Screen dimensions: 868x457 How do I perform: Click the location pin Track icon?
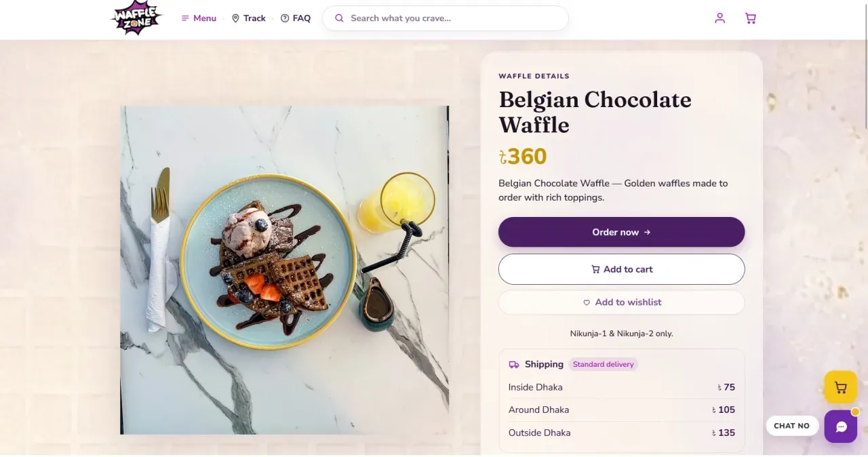tap(235, 18)
